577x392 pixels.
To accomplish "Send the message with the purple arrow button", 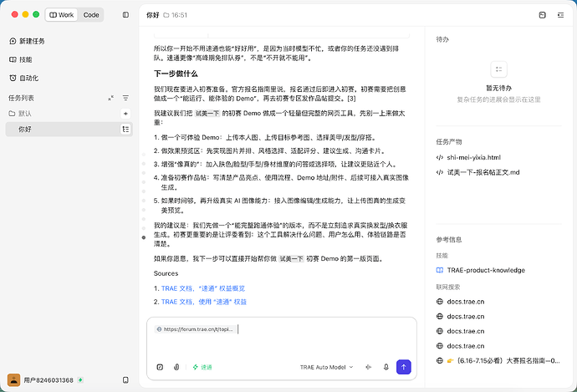I will click(x=404, y=367).
